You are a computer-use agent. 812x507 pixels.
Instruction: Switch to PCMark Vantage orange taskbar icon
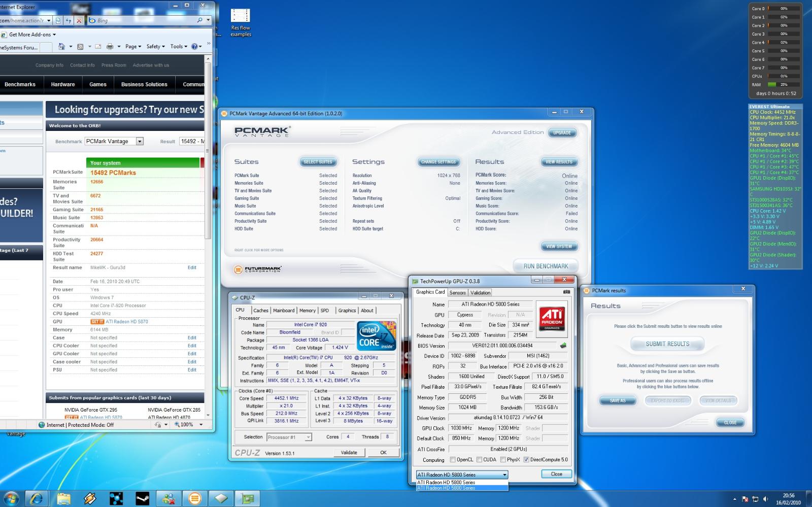click(x=195, y=498)
